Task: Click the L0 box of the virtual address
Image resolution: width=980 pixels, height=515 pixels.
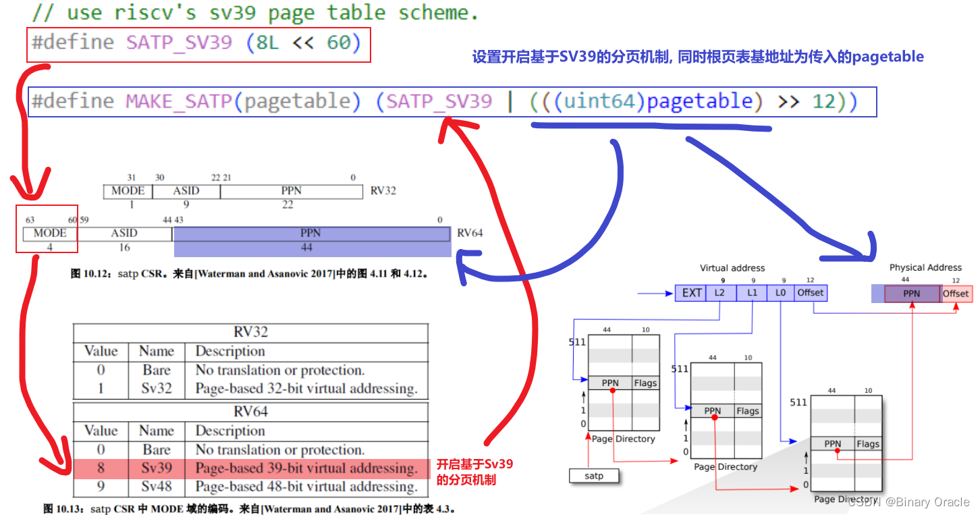Action: [780, 293]
